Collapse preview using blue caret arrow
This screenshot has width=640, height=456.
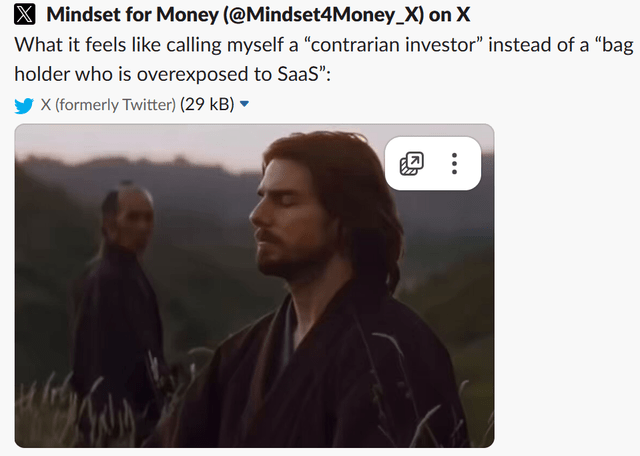click(x=244, y=104)
